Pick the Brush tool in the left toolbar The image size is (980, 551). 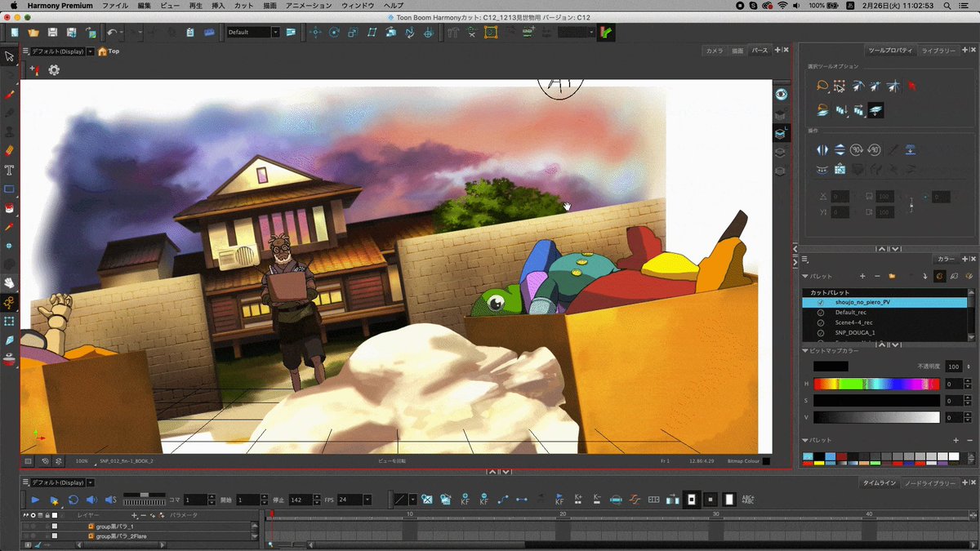click(10, 95)
